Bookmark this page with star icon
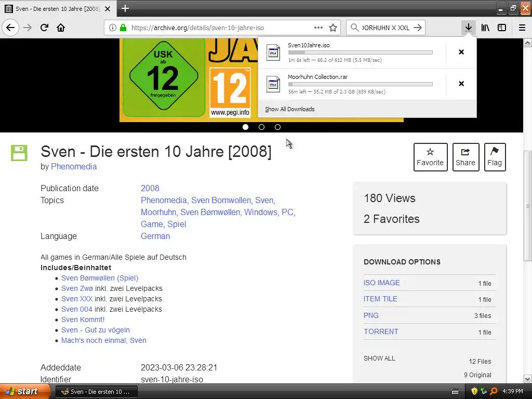 point(333,28)
